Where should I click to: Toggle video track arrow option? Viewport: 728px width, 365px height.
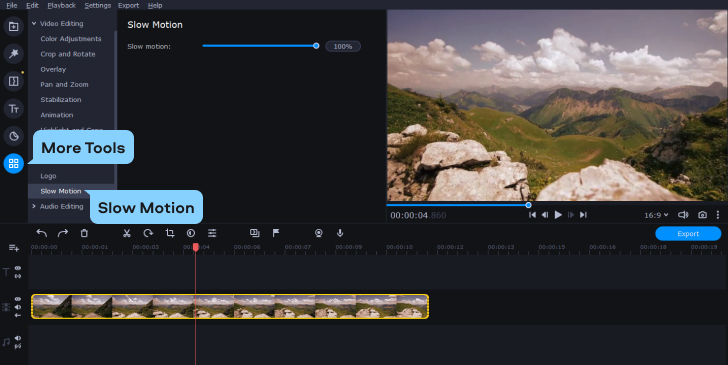[x=18, y=315]
